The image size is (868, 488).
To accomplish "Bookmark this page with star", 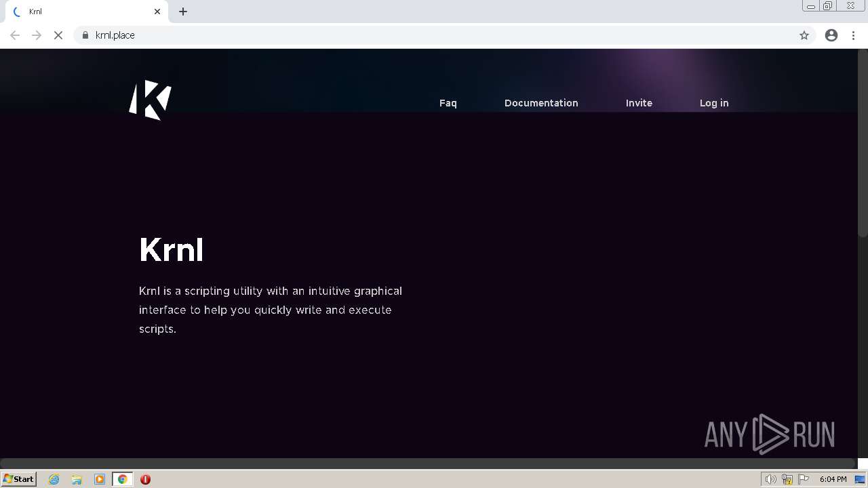I will pos(804,35).
